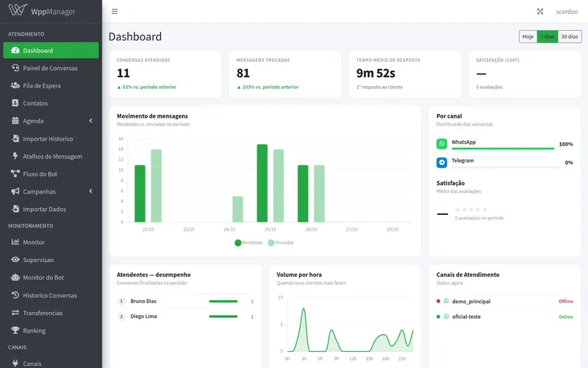Open Painel de Conversas menu item

click(x=51, y=68)
